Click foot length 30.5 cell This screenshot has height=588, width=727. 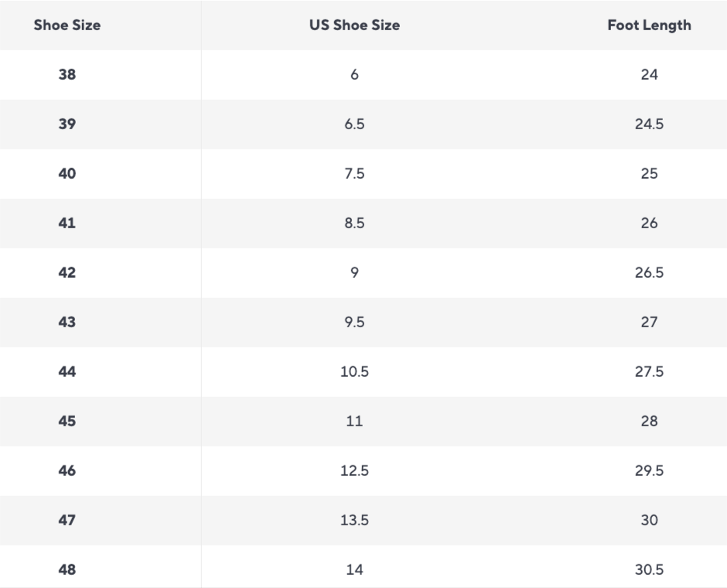(649, 570)
